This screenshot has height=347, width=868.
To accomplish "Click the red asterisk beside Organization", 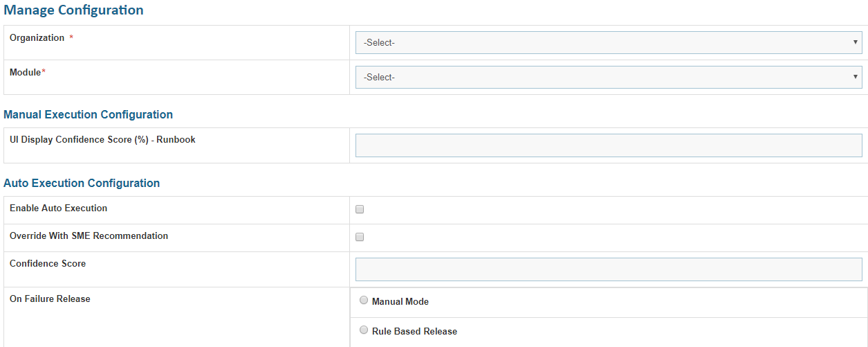I will (x=71, y=38).
